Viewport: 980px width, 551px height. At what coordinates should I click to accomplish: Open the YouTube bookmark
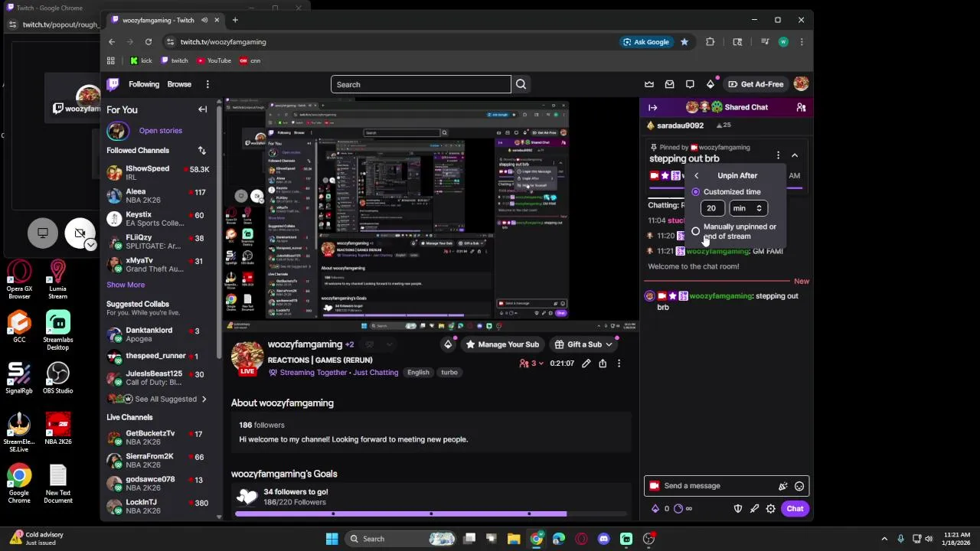pyautogui.click(x=214, y=61)
